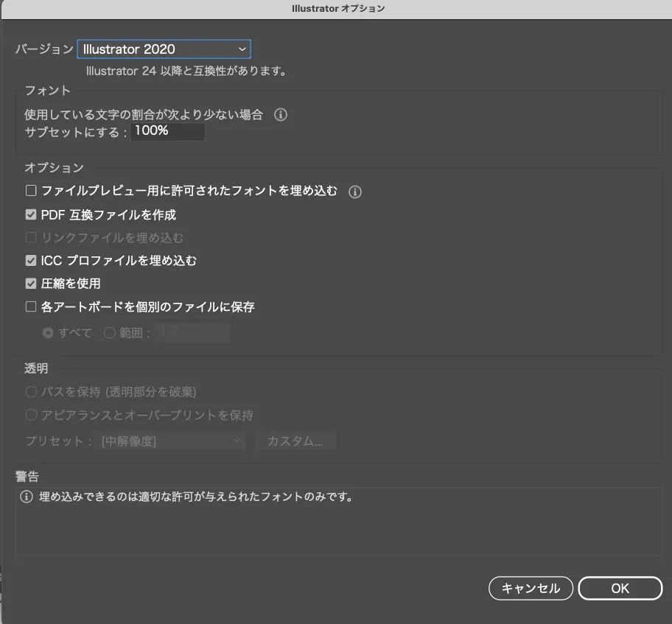
Task: Click the 使用している文字の割合 description text
Action: 144,114
